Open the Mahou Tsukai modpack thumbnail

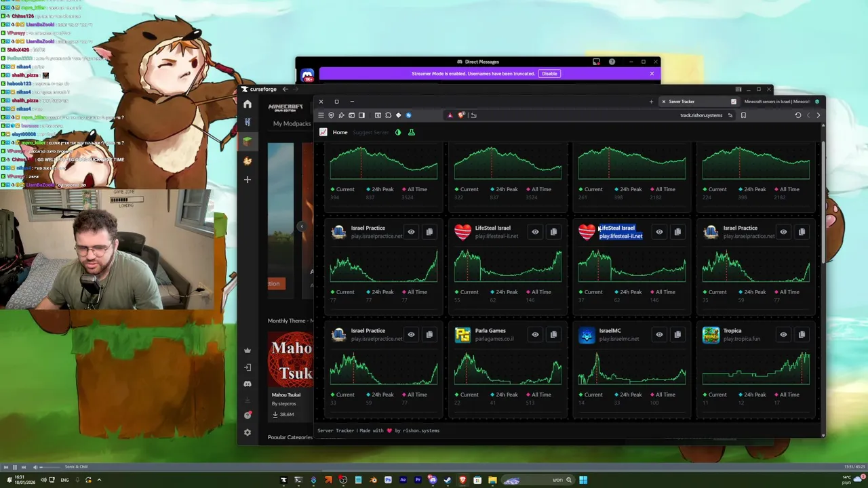[x=290, y=359]
